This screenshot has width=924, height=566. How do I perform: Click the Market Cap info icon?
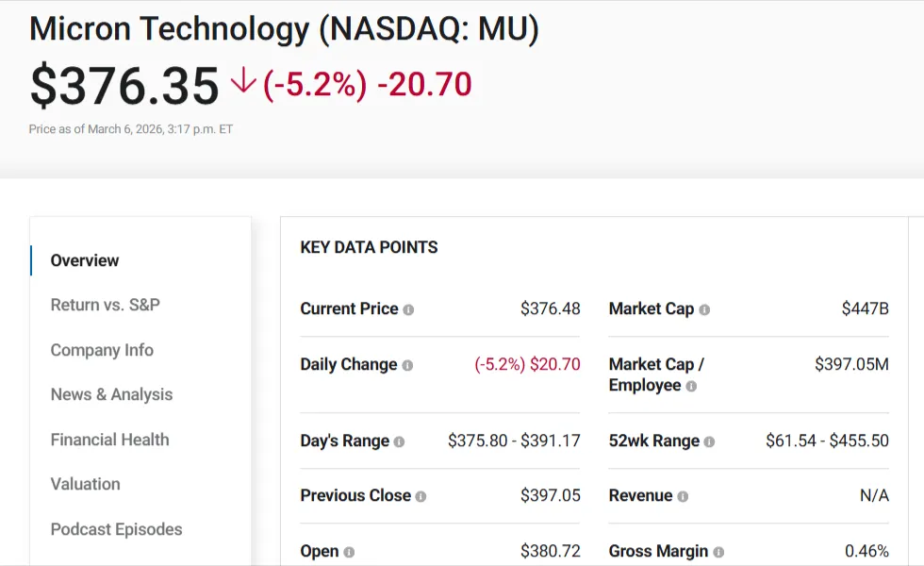click(702, 308)
